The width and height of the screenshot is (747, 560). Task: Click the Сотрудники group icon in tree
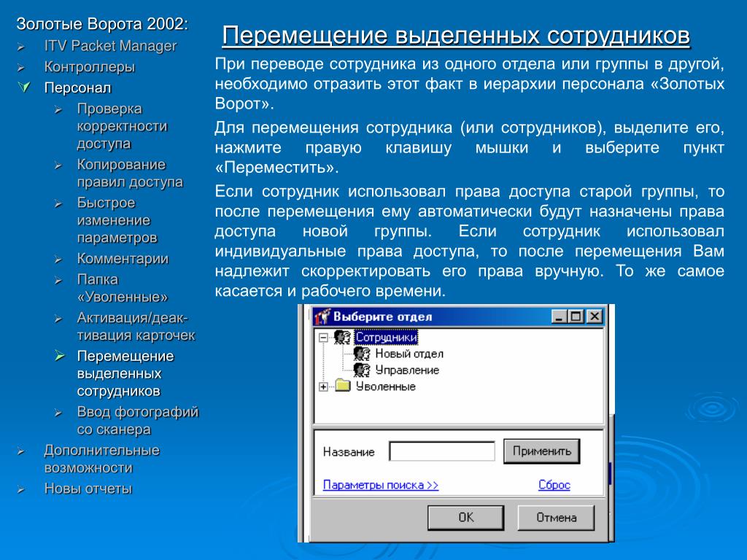(342, 337)
